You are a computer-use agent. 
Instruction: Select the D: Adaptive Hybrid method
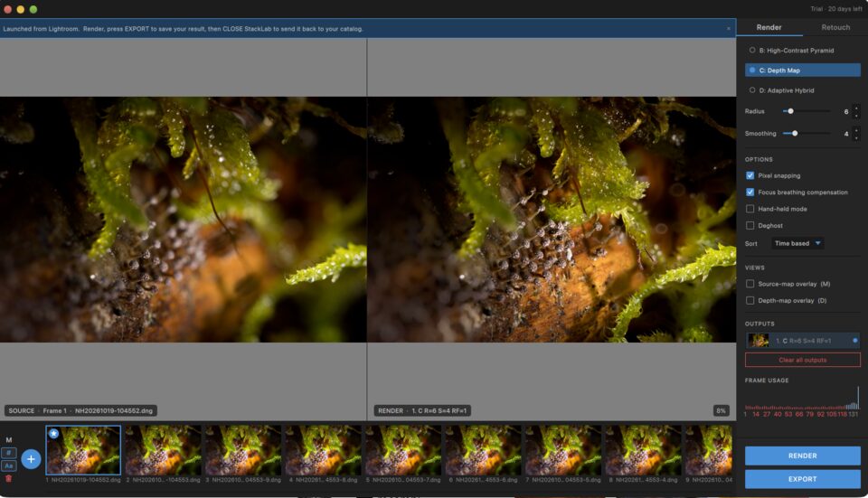point(802,90)
